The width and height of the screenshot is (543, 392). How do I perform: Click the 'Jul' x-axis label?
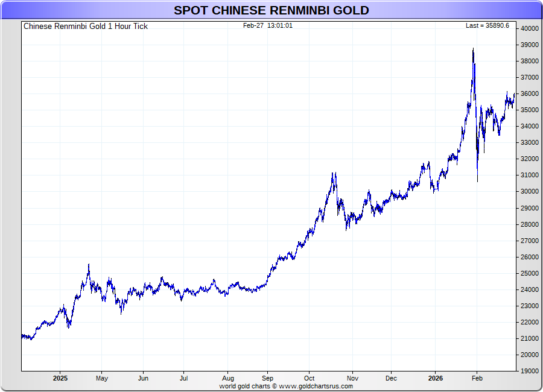point(184,378)
